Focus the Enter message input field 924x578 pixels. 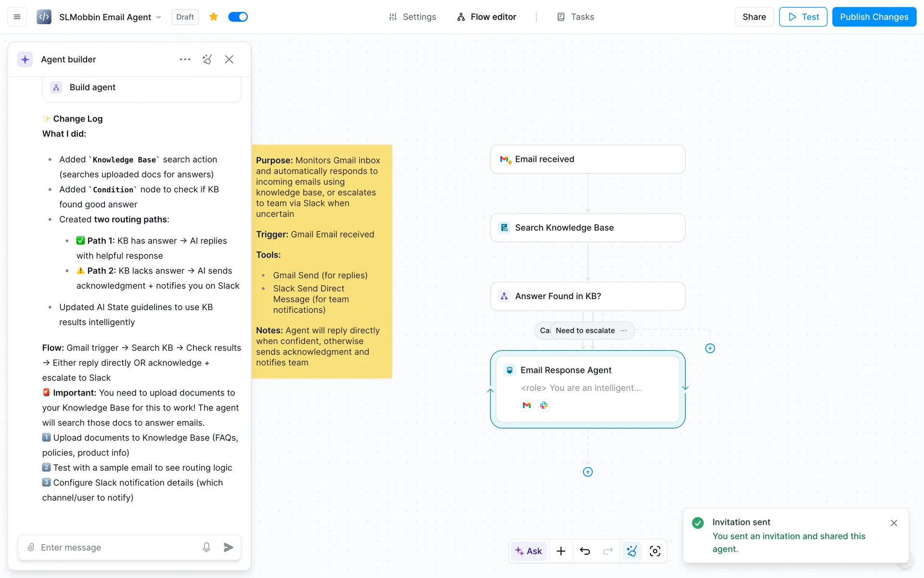coord(115,547)
